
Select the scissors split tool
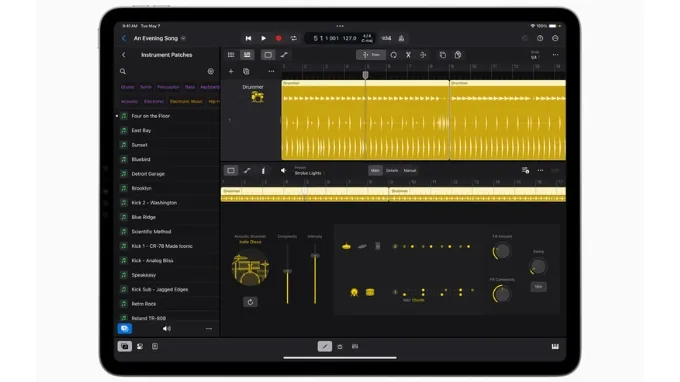coord(408,55)
